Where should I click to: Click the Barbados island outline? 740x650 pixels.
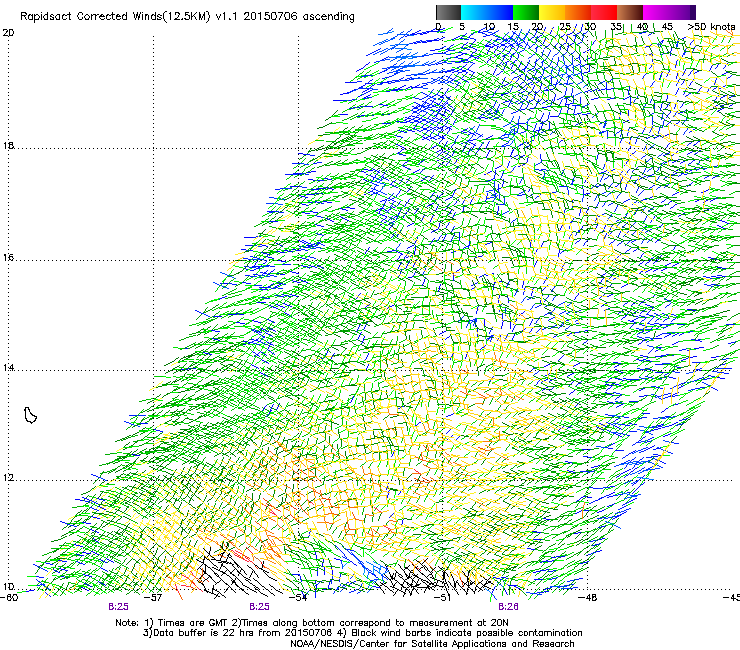30,415
